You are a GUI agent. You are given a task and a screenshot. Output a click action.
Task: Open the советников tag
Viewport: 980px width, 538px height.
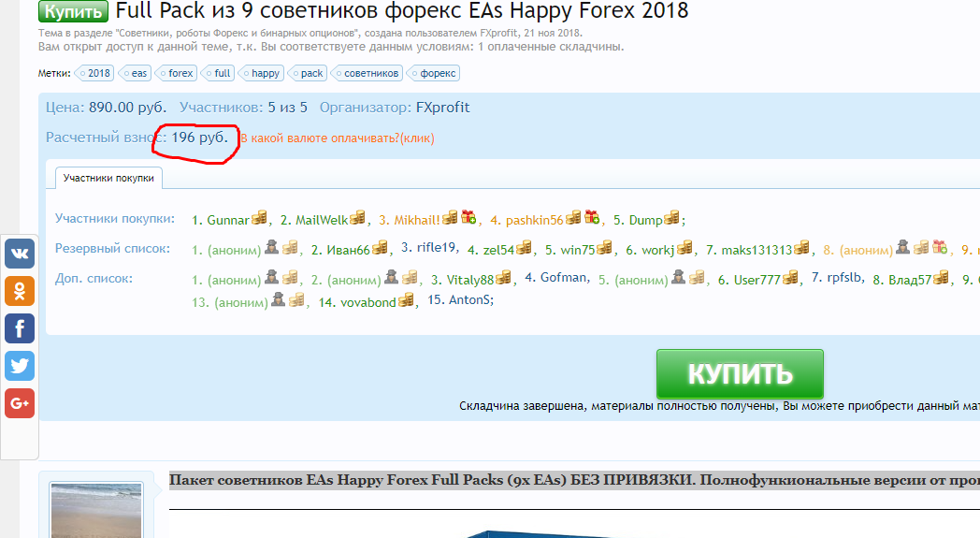[x=367, y=73]
